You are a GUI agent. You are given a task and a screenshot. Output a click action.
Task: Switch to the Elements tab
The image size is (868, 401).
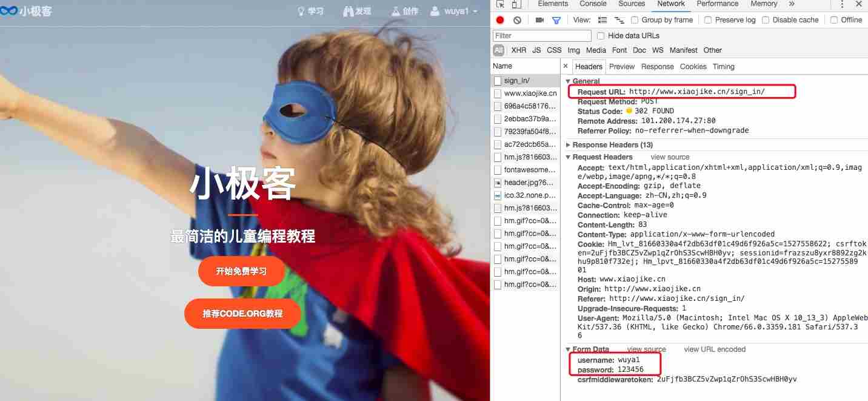click(x=553, y=4)
